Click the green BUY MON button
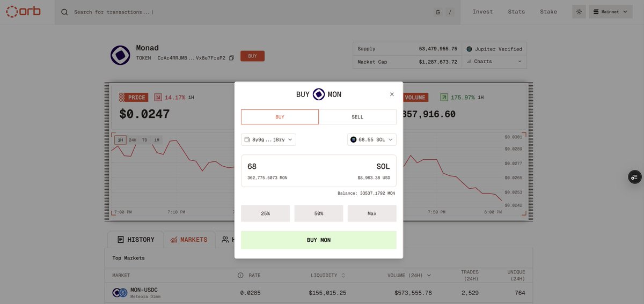 click(x=319, y=240)
